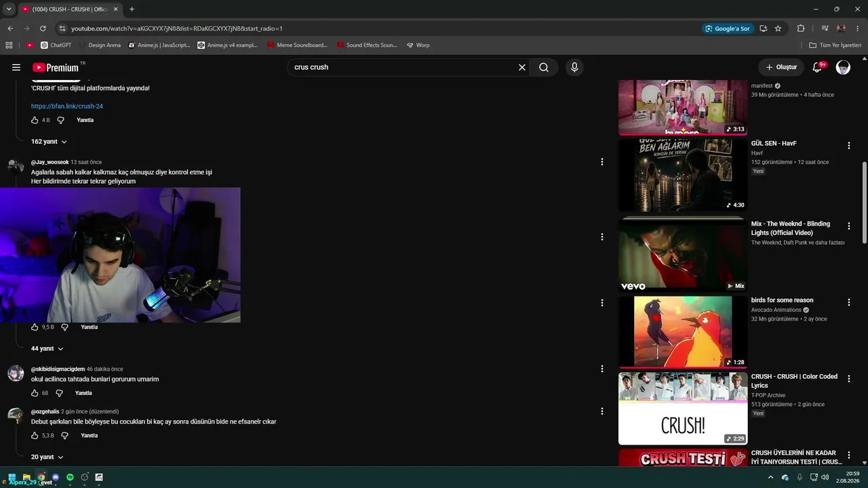Open Discord from the taskbar
This screenshot has width=868, height=488.
point(56,477)
